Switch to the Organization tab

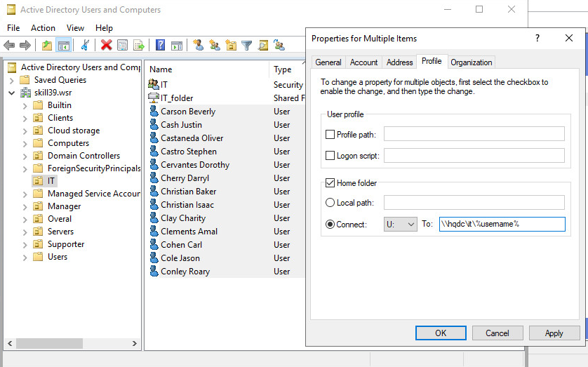pos(472,62)
